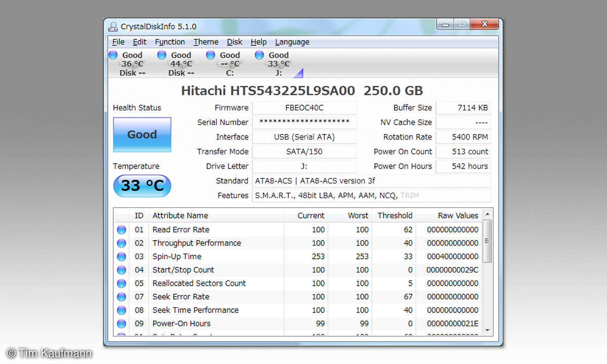The image size is (607, 364).
Task: Select the Reallocated Sectors Count row text
Action: 199,283
